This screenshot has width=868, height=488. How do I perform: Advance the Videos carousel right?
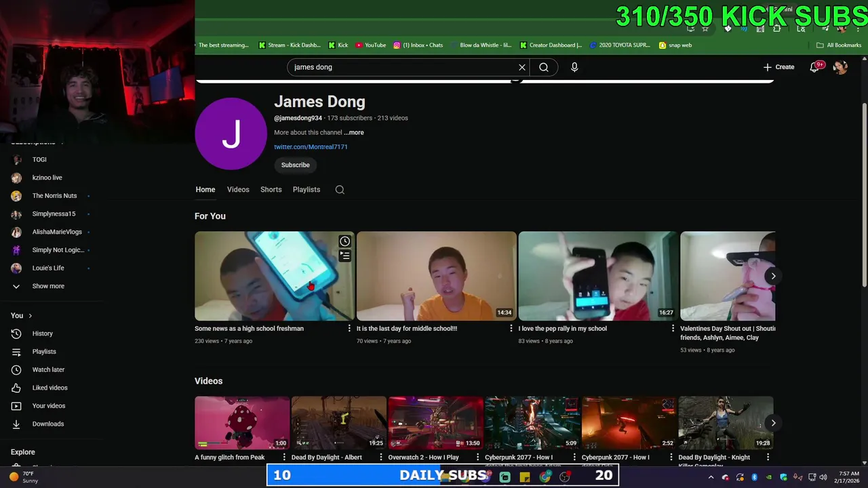tap(773, 423)
